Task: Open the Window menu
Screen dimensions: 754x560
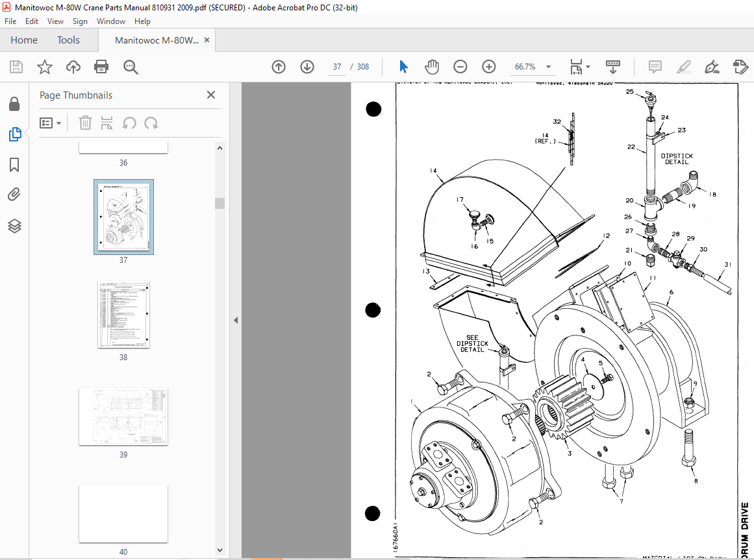Action: point(111,21)
